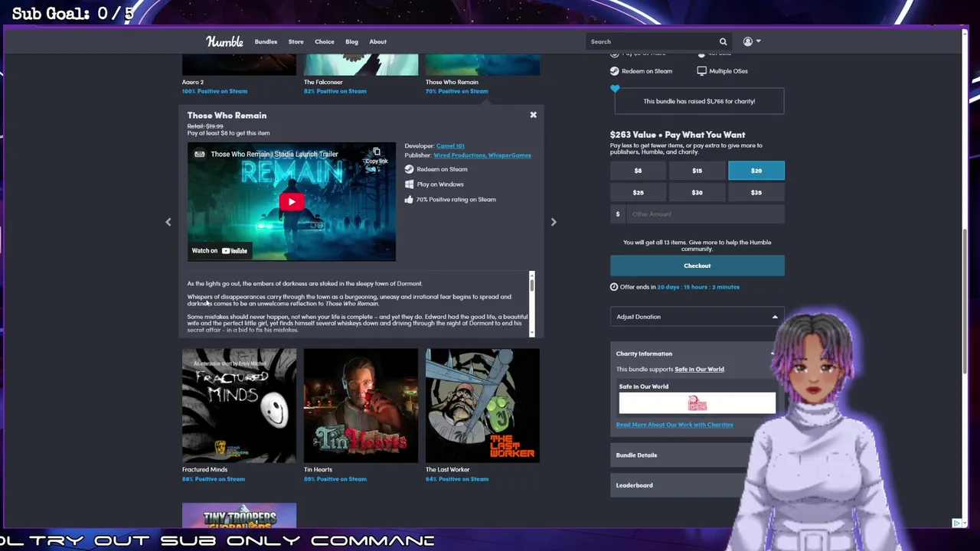Open The Last Worker game thumbnail
Image resolution: width=980 pixels, height=551 pixels.
point(482,406)
